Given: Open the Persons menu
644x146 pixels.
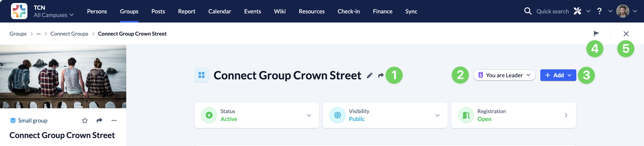Looking at the screenshot, I should pyautogui.click(x=97, y=11).
